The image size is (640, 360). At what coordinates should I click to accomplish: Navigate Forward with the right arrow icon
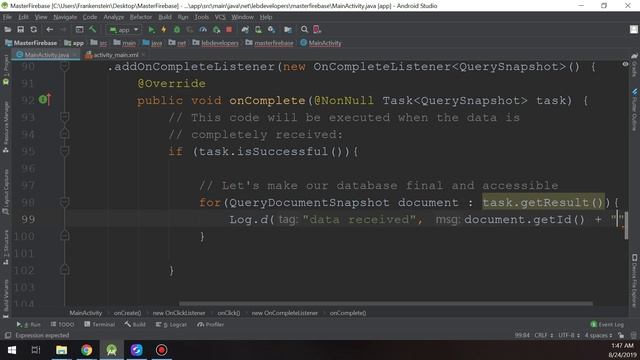pos(63,29)
